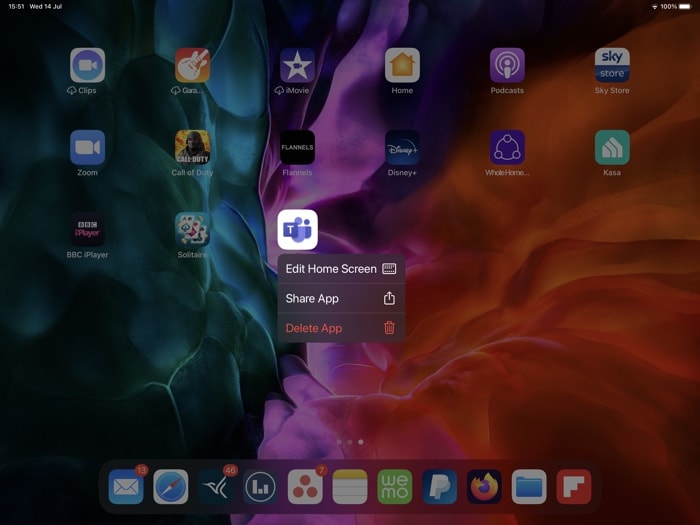This screenshot has height=525, width=700.
Task: Launch the Sky Store app
Action: (x=612, y=65)
